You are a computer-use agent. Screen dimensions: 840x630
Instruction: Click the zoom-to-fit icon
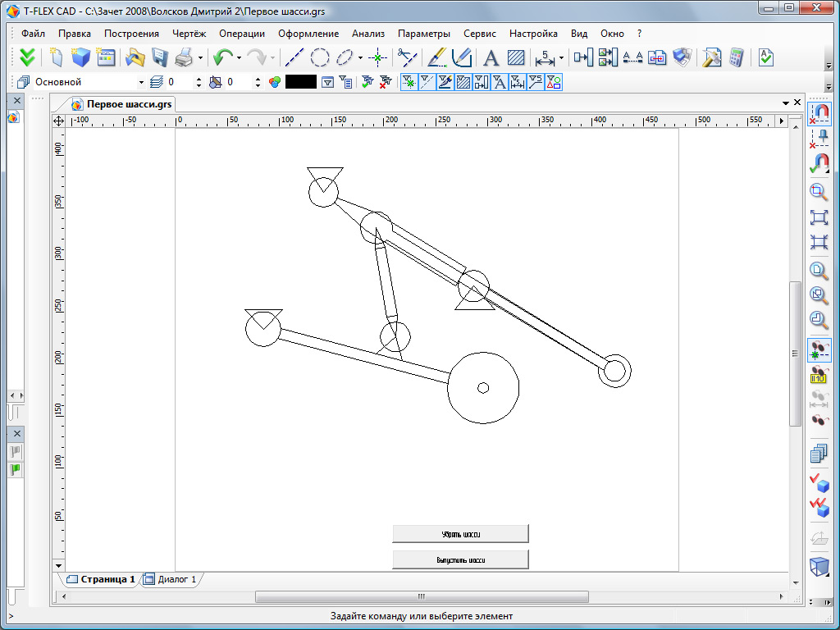[819, 217]
